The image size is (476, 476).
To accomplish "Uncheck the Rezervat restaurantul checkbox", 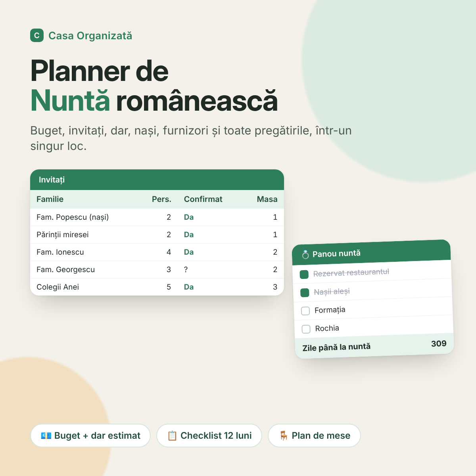I will [304, 274].
